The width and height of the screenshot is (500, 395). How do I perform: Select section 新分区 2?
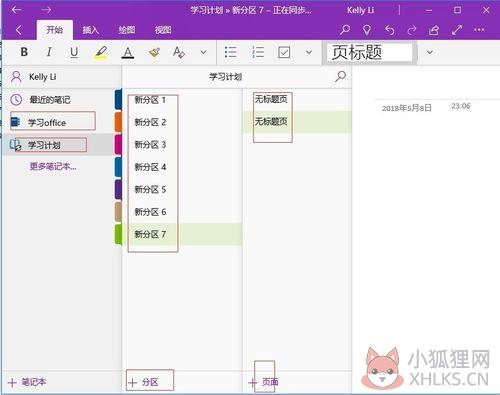(x=182, y=122)
